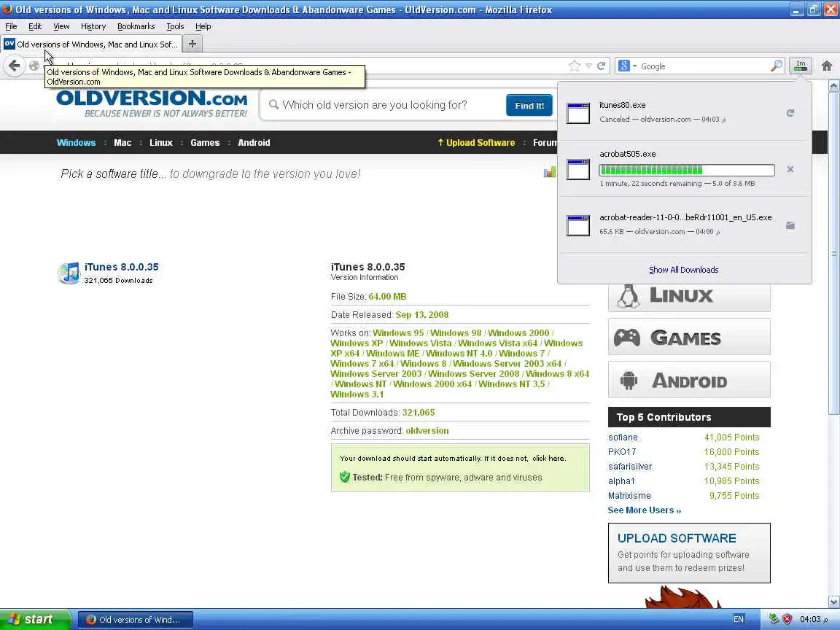Open the Edit menu
The width and height of the screenshot is (840, 630).
tap(35, 26)
